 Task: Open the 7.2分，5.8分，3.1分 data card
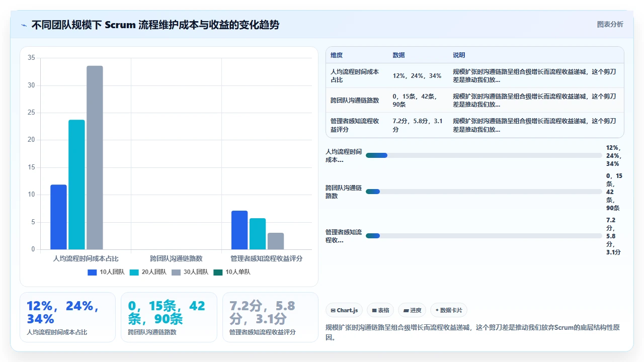270,317
